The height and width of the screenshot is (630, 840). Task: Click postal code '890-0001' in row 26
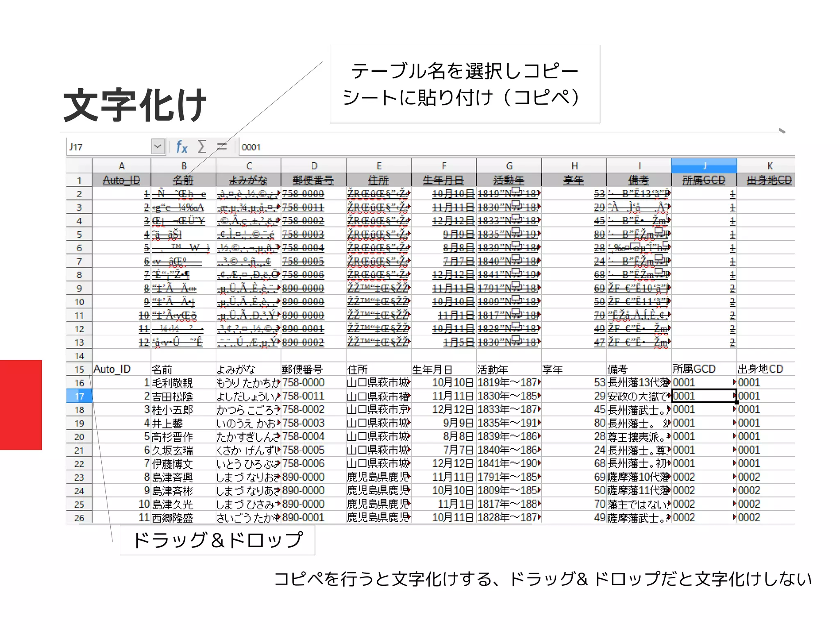point(314,518)
